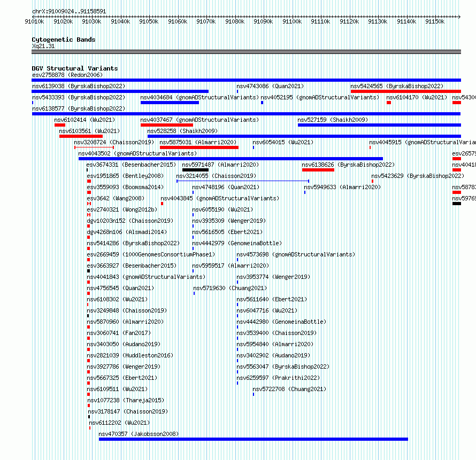The height and width of the screenshot is (460, 476).
Task: Select nsv4756545 (Quan2021) label
Action: [120, 288]
